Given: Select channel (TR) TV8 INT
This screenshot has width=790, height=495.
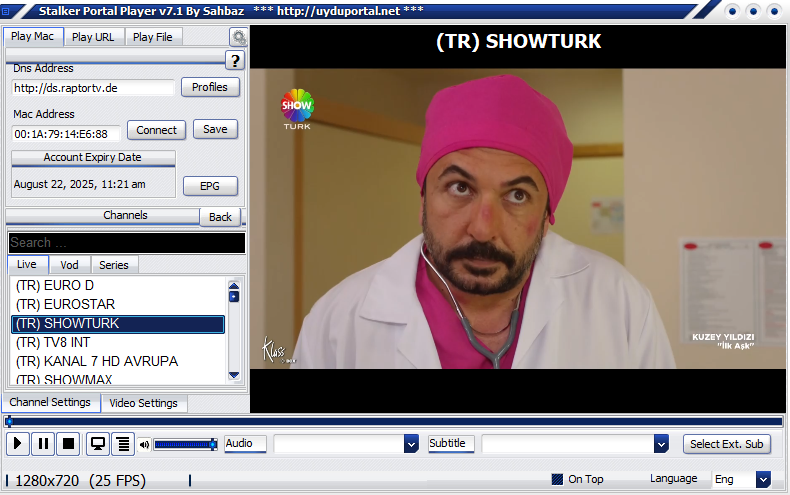Looking at the screenshot, I should (x=117, y=343).
